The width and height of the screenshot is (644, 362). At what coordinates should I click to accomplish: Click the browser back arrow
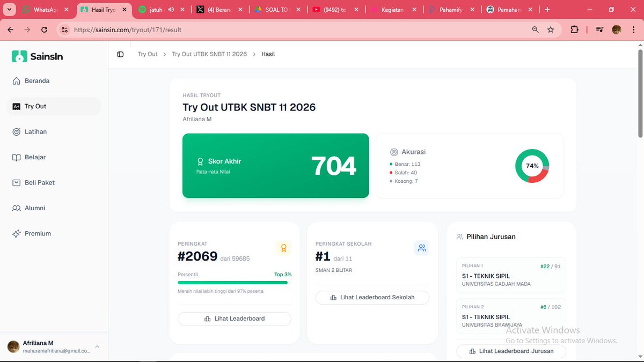coord(10,30)
